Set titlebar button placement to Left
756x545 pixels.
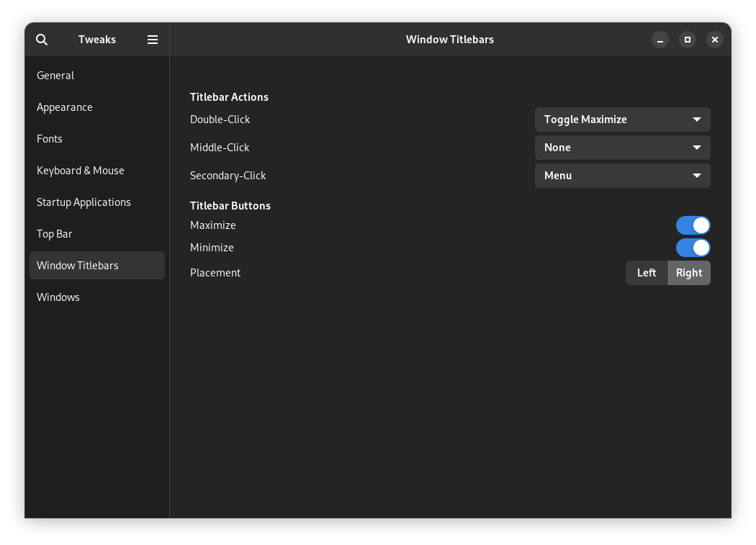pyautogui.click(x=647, y=273)
